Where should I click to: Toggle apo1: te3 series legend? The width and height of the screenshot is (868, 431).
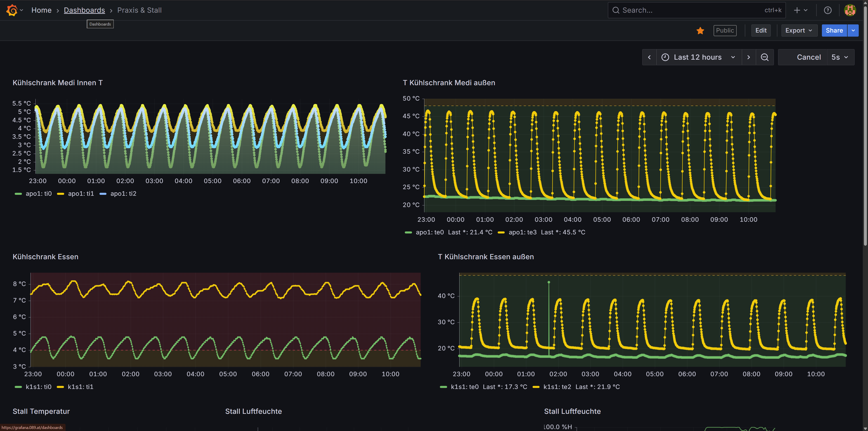coord(522,232)
